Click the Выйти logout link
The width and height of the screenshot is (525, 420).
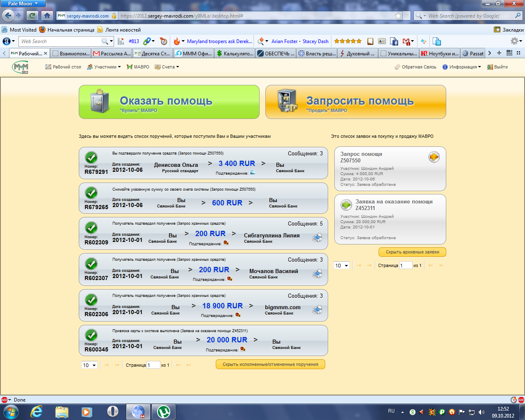click(x=497, y=67)
